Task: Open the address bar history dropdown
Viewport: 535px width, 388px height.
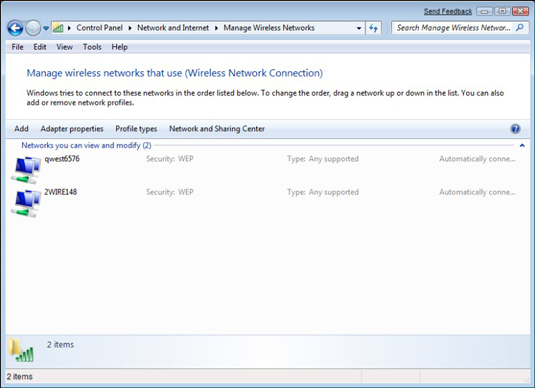Action: (359, 28)
